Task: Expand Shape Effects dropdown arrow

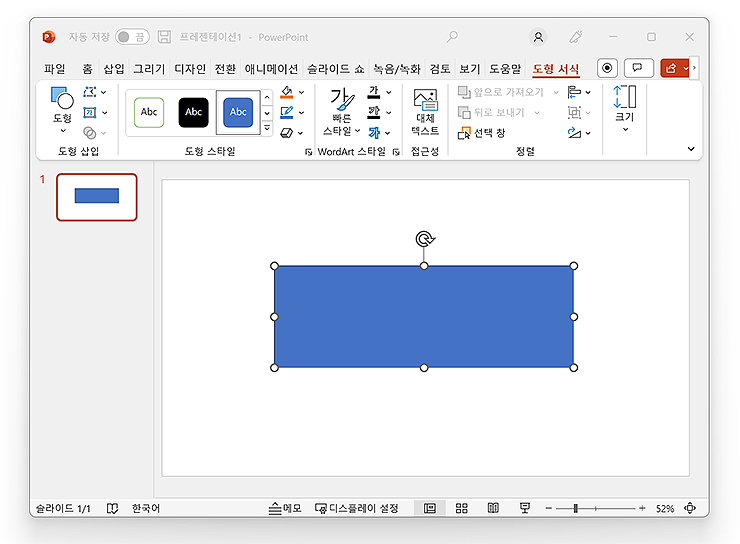Action: click(300, 133)
